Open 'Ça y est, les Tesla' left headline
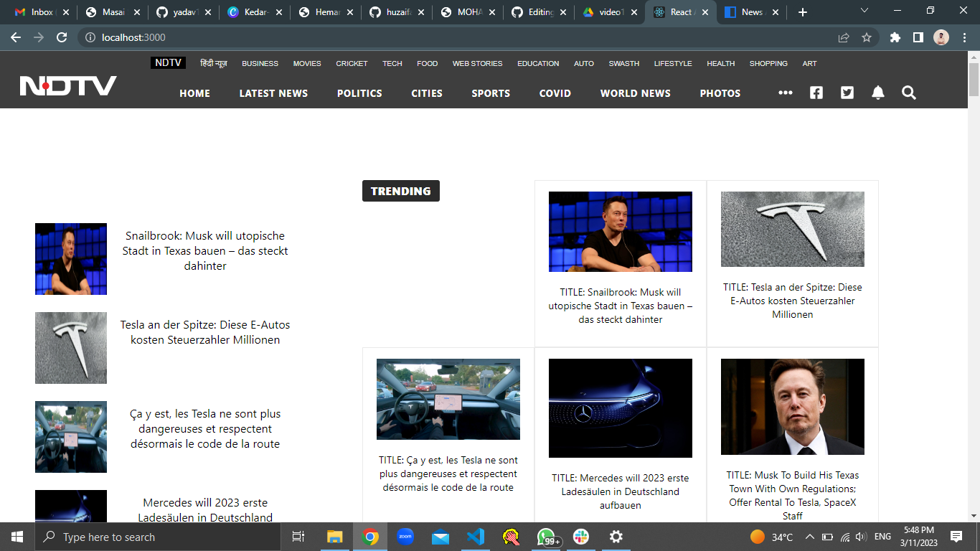 pyautogui.click(x=205, y=429)
